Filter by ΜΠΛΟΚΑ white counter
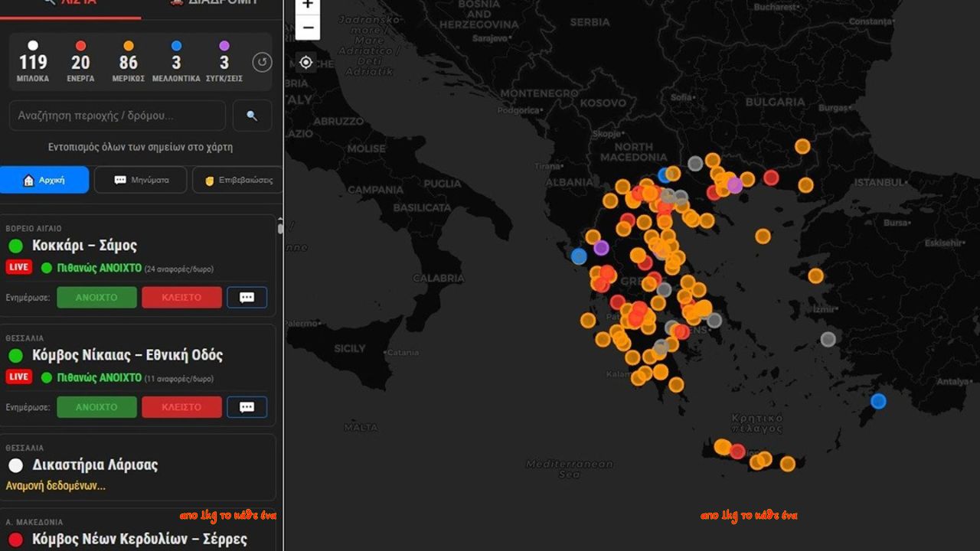This screenshot has height=551, width=980. (x=33, y=62)
